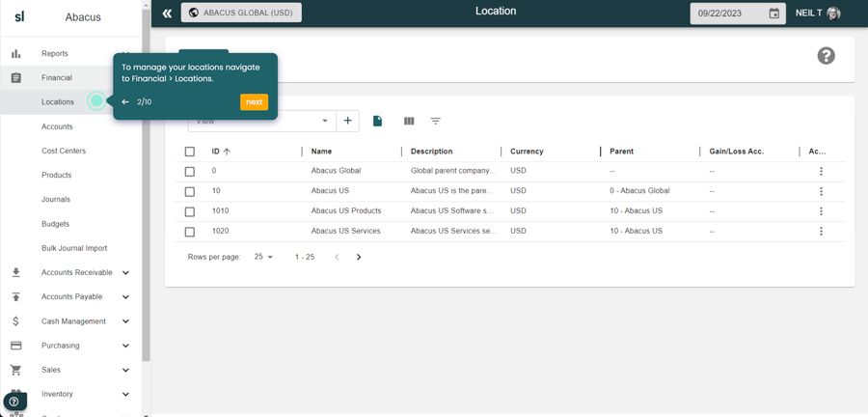Select the Abacus US Products row checkbox
This screenshot has height=417, width=868.
tap(190, 211)
